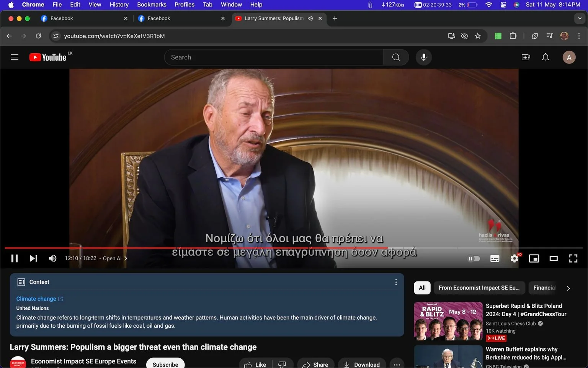Open the History menu
Screen dimensions: 588x368
pos(119,5)
